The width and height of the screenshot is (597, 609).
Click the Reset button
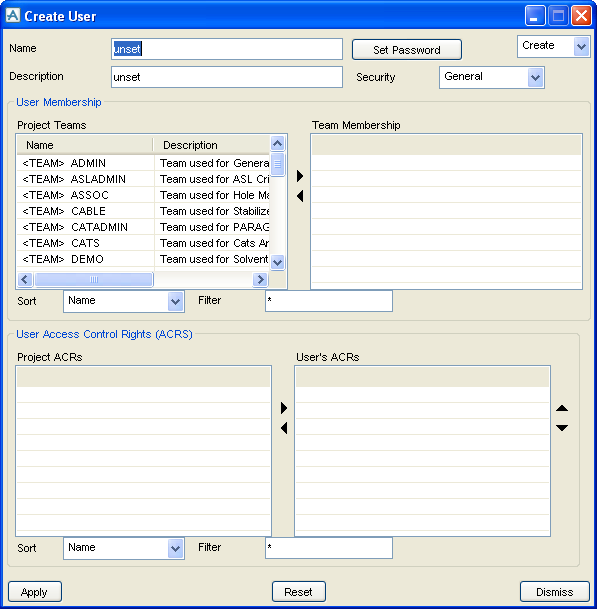298,592
